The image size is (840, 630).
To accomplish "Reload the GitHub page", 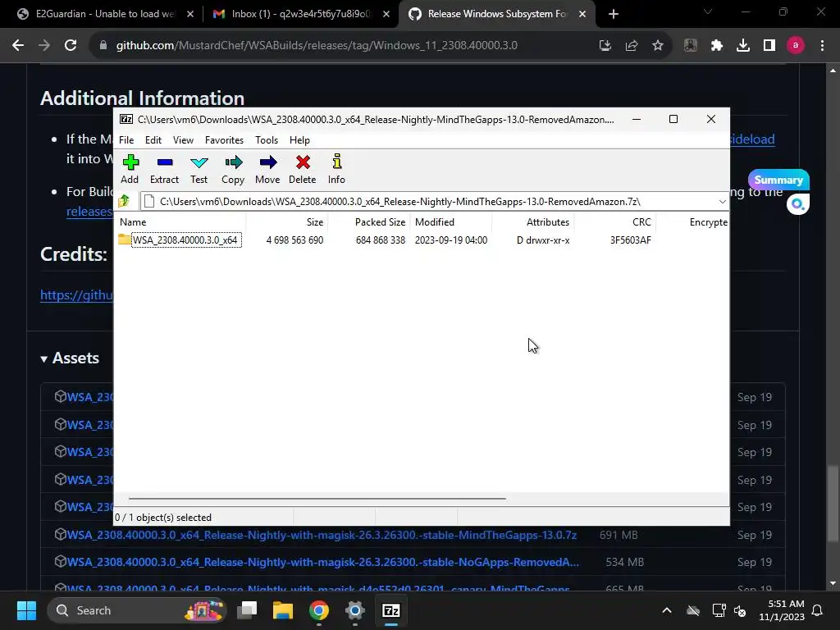I will pos(71,46).
